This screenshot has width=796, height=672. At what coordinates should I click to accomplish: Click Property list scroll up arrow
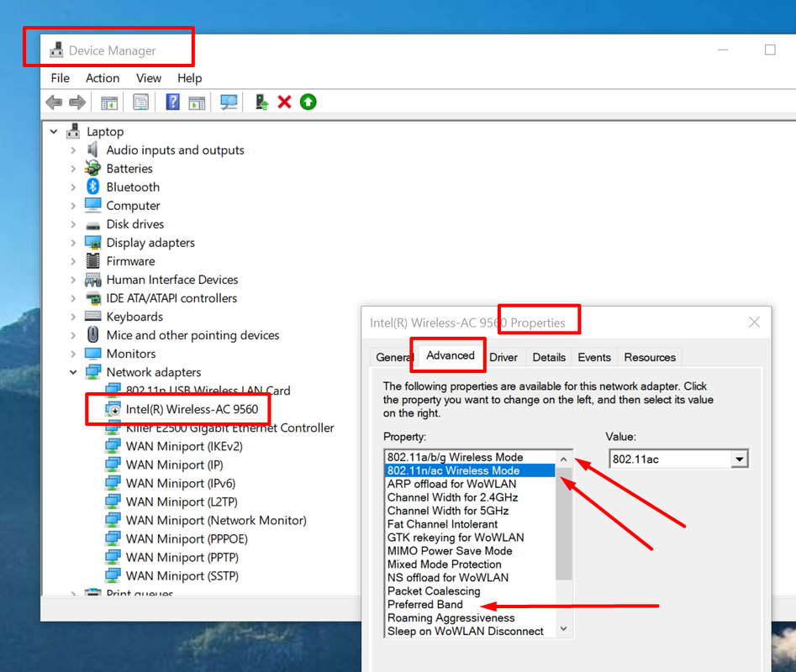tap(563, 459)
